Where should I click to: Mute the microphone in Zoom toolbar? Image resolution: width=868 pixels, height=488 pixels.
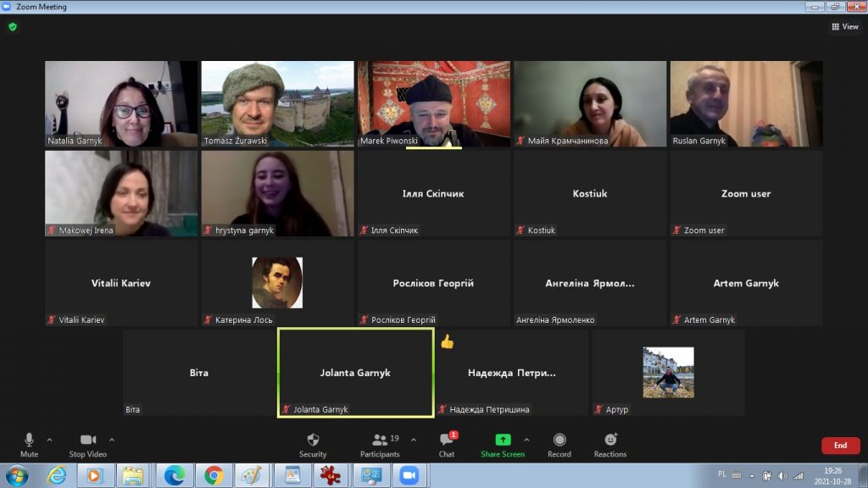click(29, 440)
